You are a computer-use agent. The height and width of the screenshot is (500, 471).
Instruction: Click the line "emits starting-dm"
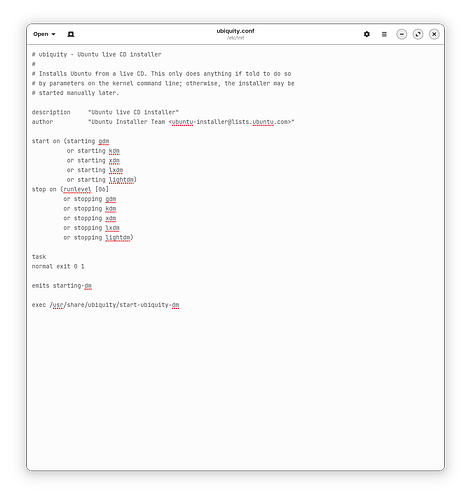(62, 286)
